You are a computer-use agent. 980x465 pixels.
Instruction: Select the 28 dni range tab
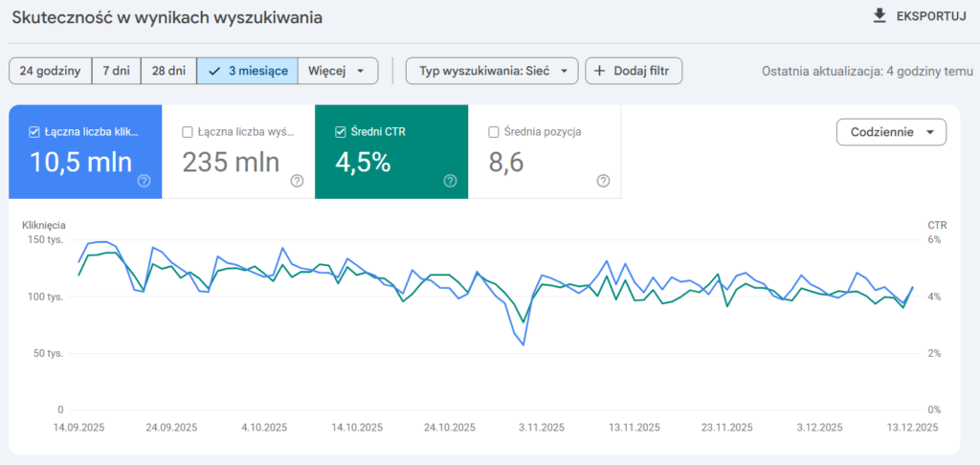[x=168, y=71]
